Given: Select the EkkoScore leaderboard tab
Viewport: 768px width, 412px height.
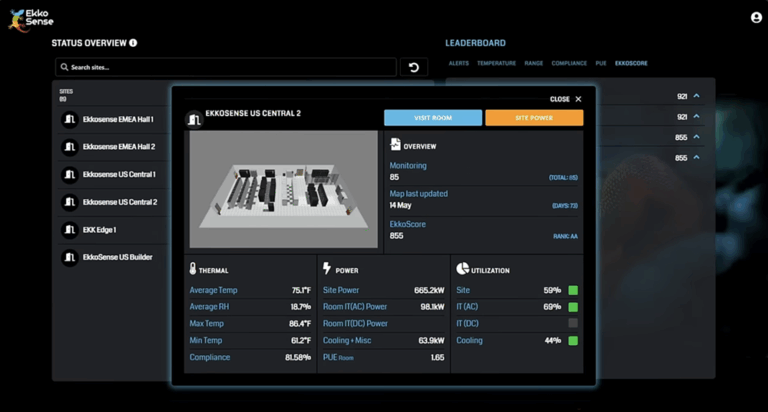Looking at the screenshot, I should tap(631, 63).
